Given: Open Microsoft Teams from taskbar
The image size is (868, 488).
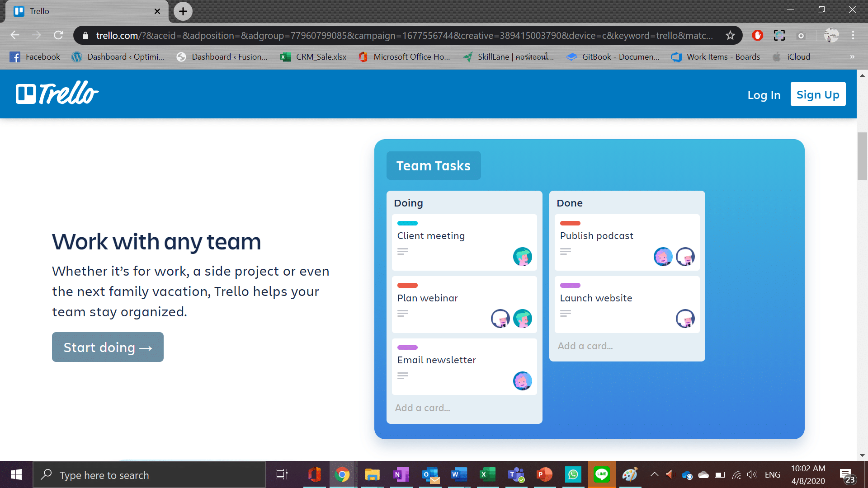Looking at the screenshot, I should point(516,474).
